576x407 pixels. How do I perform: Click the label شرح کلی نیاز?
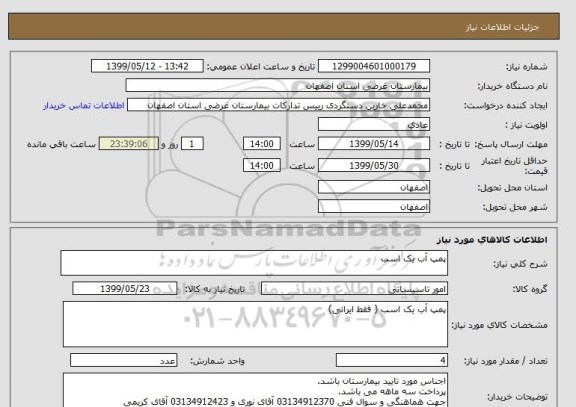pos(520,264)
